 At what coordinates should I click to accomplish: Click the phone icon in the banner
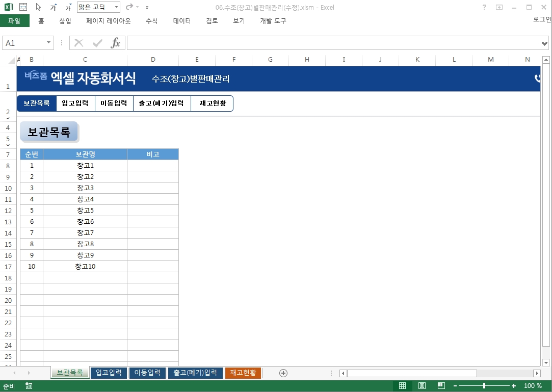(537, 78)
